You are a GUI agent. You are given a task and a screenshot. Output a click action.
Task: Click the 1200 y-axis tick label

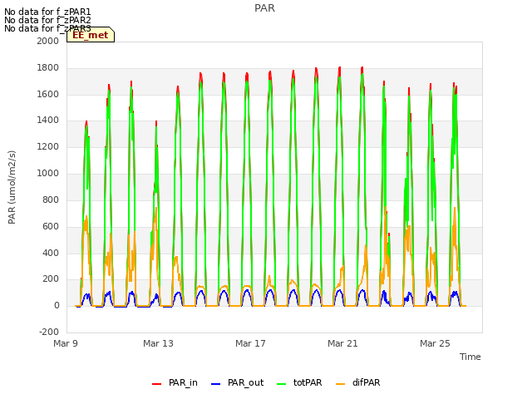coord(48,147)
